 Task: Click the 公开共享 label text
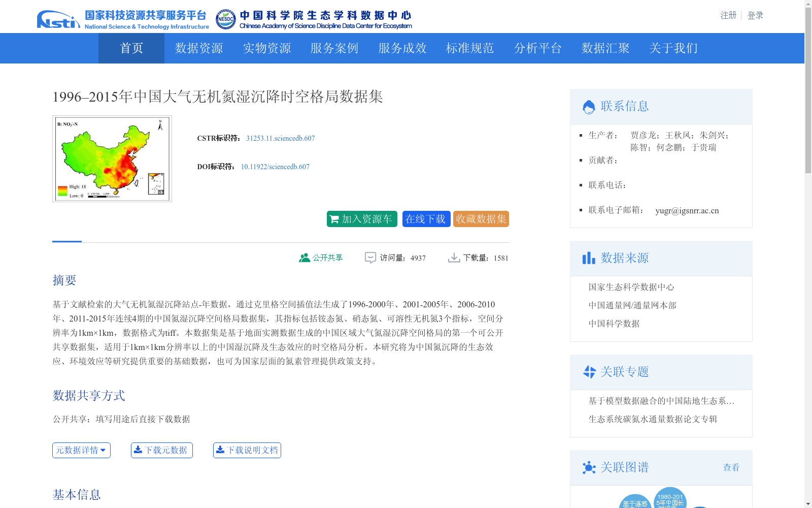coord(328,258)
